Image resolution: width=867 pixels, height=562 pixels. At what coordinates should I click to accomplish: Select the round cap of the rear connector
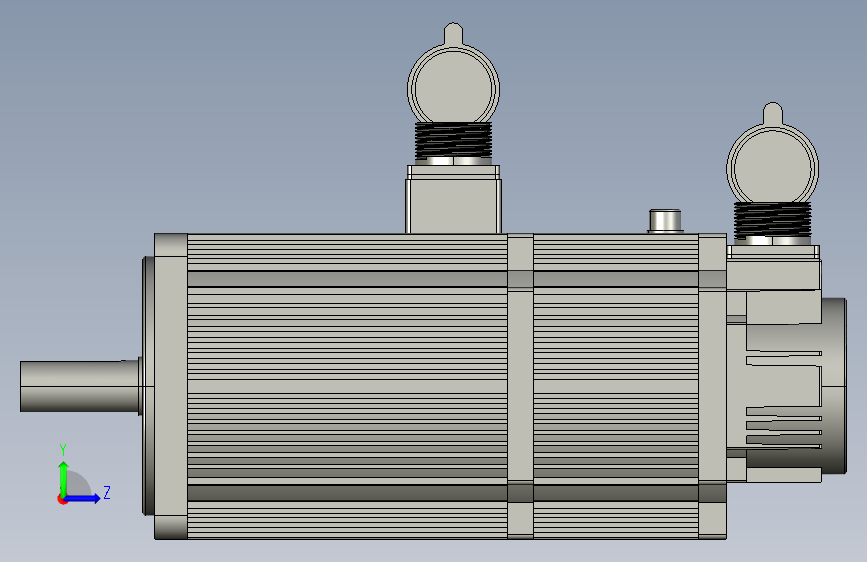(772, 163)
